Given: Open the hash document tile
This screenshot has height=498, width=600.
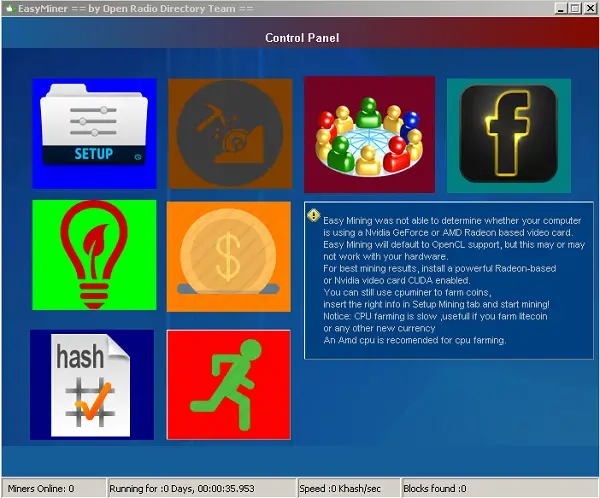Looking at the screenshot, I should click(92, 385).
